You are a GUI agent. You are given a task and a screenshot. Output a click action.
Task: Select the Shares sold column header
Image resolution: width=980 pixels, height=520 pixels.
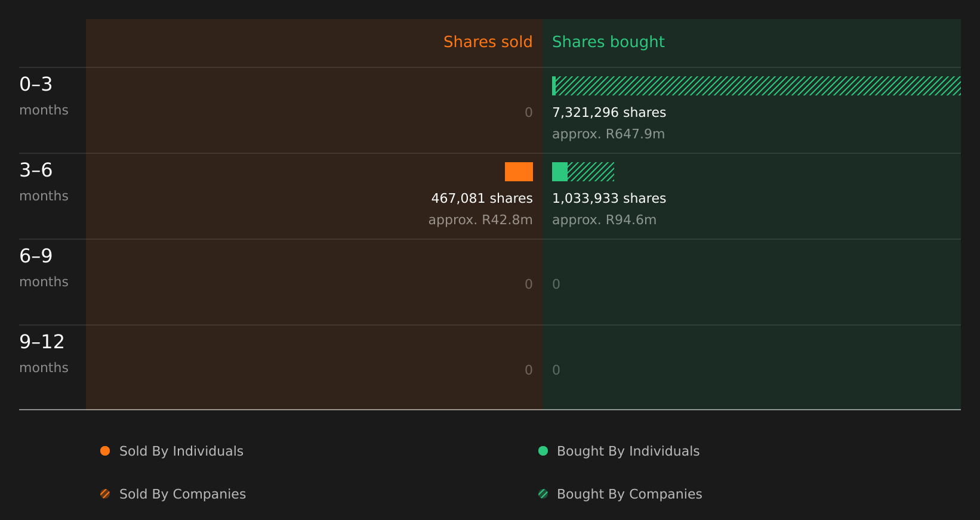tap(488, 42)
